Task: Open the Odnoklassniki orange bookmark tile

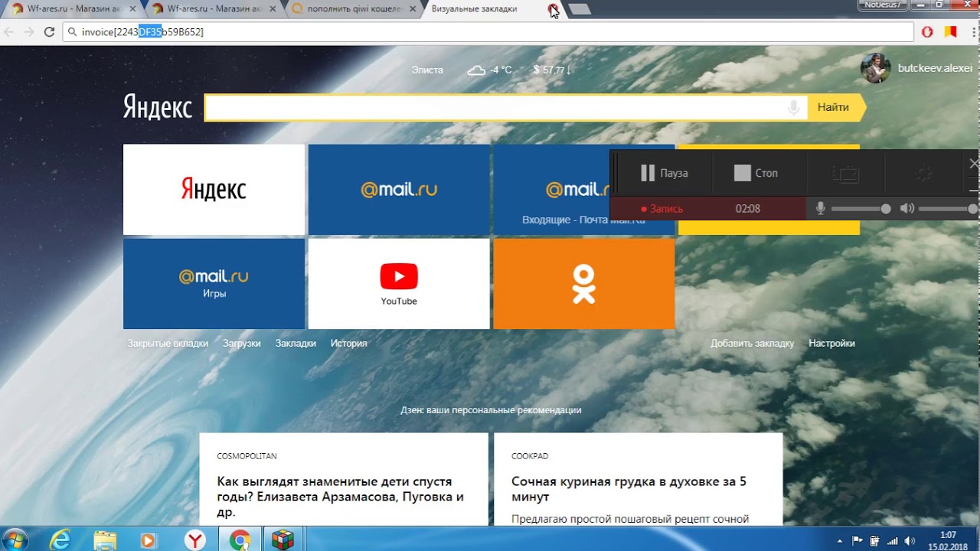Action: coord(584,283)
